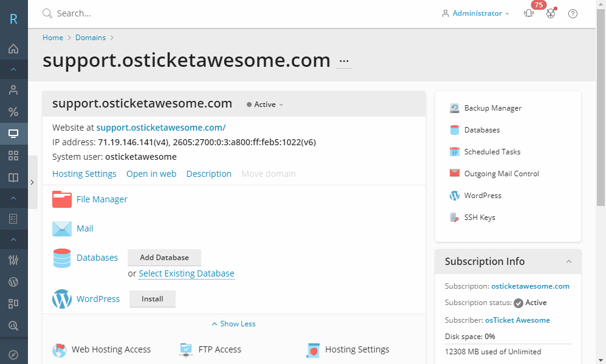606x364 pixels.
Task: Open support.osticketawesome.com/ website link
Action: [161, 128]
